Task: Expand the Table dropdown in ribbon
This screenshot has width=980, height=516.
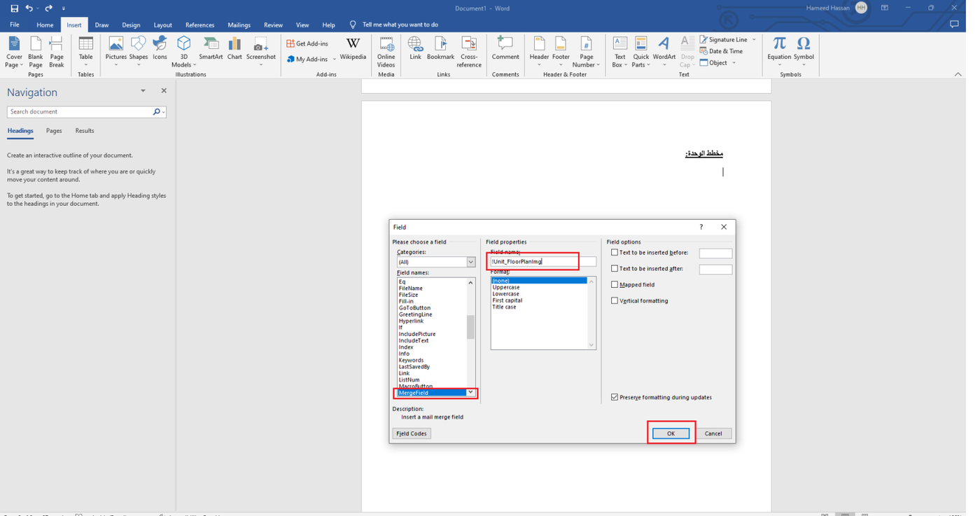Action: click(85, 64)
